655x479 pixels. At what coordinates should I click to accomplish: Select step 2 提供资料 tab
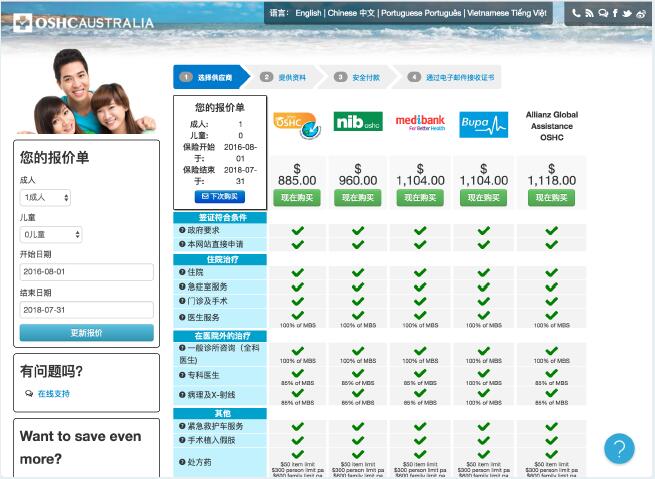[285, 77]
